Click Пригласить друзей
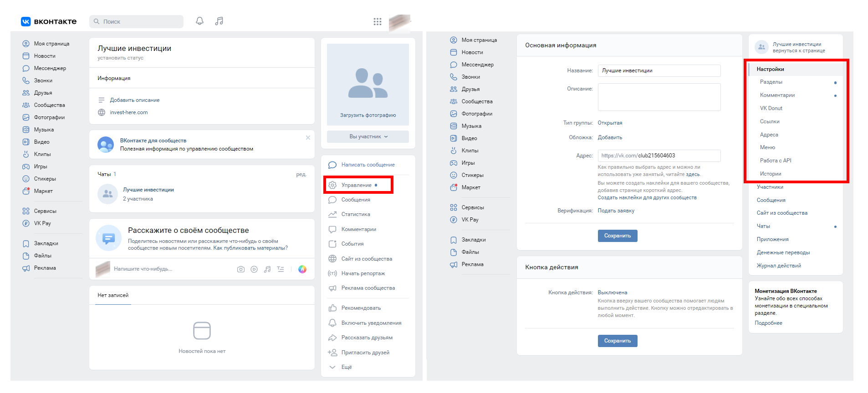This screenshot has width=868, height=393. [x=365, y=353]
